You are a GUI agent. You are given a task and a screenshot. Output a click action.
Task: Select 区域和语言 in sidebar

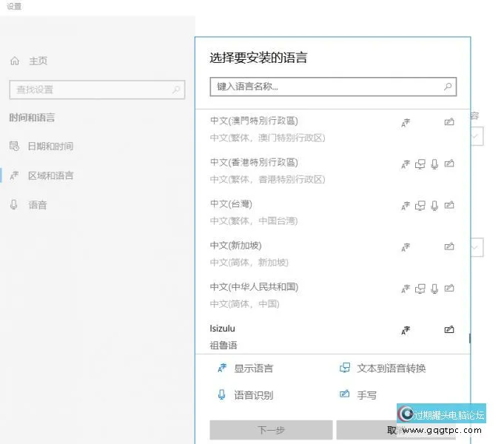51,175
